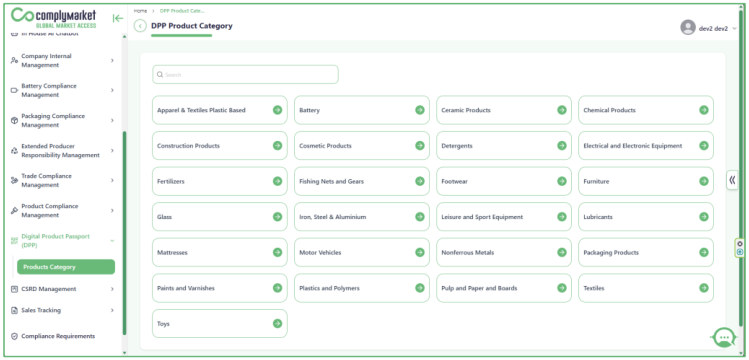Go to Home breadcrumb link
The width and height of the screenshot is (749, 360).
pos(140,11)
